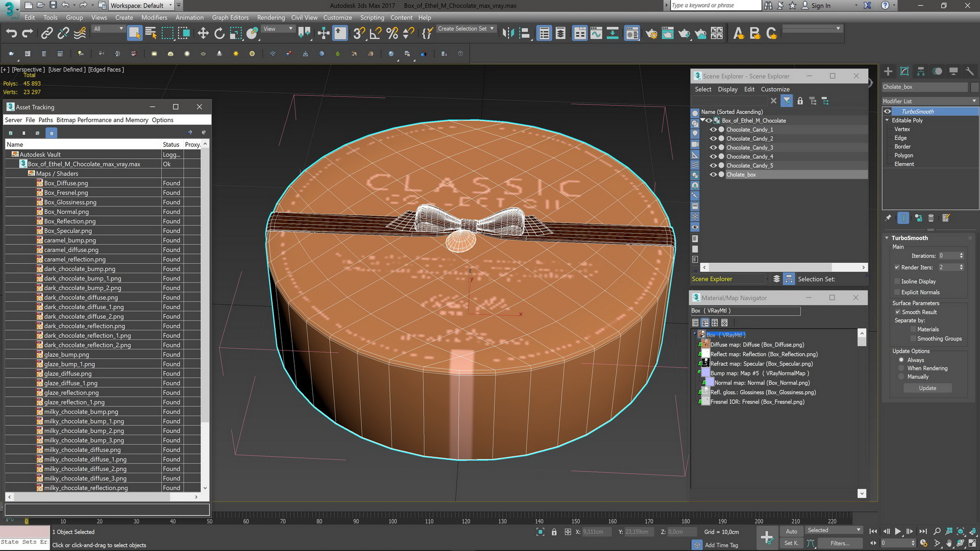Open the Create Selection Set dropdown
980x551 pixels.
(466, 29)
